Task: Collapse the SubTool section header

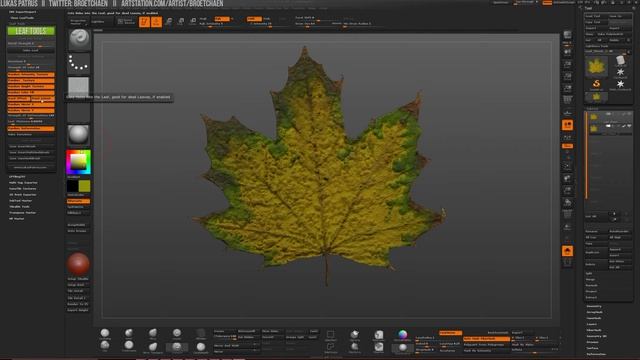Action: [x=592, y=108]
